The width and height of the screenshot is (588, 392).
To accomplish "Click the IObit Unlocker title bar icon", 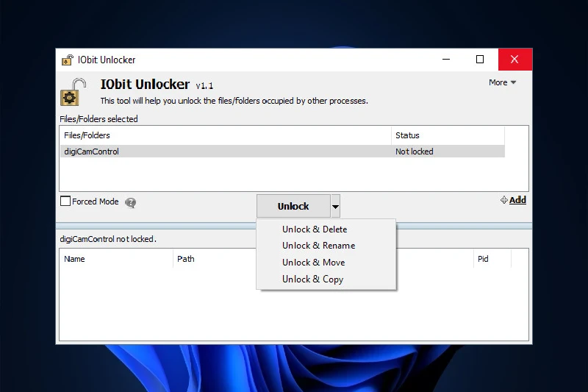I will 67,60.
